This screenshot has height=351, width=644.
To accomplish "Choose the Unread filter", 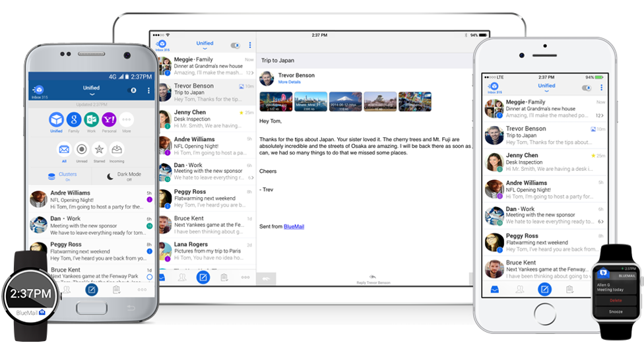I will (x=82, y=149).
